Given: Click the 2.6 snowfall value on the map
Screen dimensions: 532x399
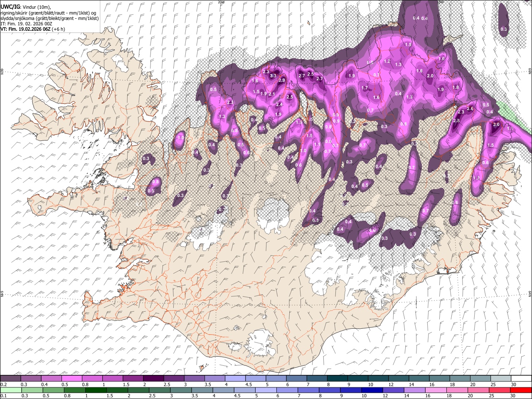Looking at the screenshot, I should click(470, 108).
